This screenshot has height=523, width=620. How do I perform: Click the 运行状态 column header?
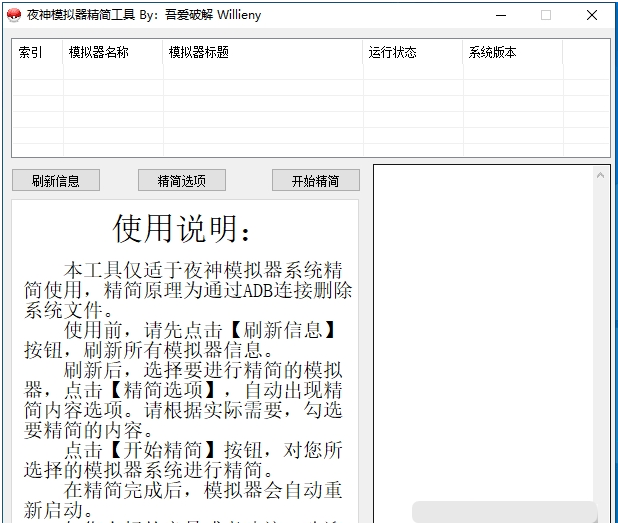[413, 52]
